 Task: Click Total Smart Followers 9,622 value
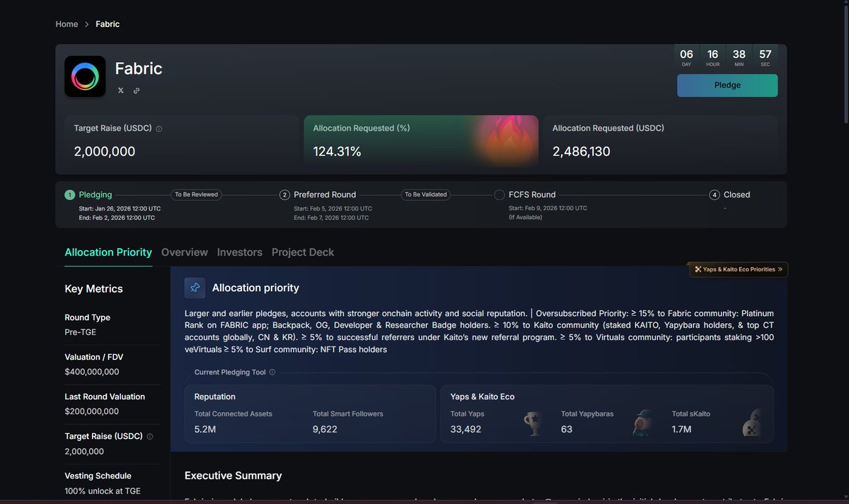pyautogui.click(x=325, y=428)
